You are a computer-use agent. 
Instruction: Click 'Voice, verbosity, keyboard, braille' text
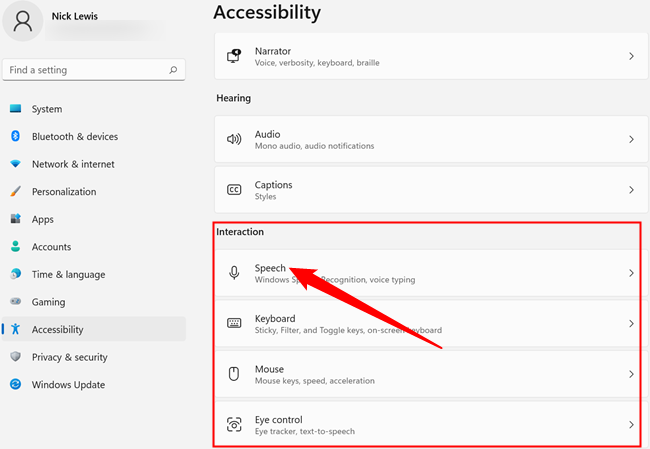pyautogui.click(x=317, y=63)
